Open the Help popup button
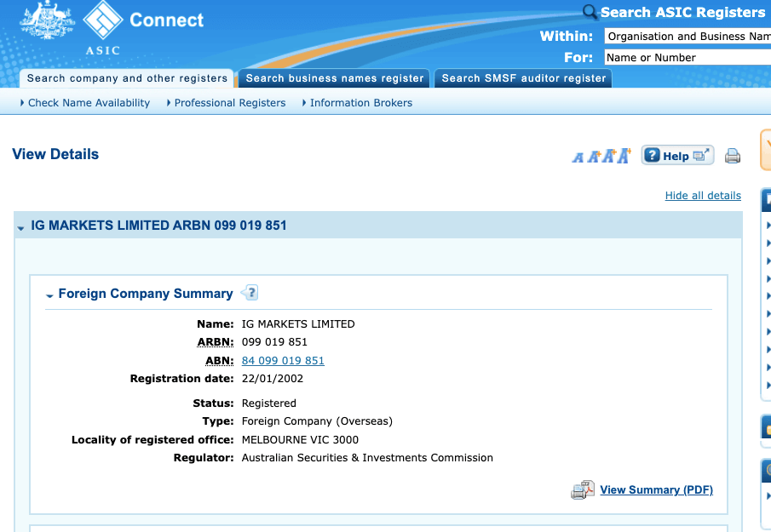This screenshot has width=771, height=532. 677,156
